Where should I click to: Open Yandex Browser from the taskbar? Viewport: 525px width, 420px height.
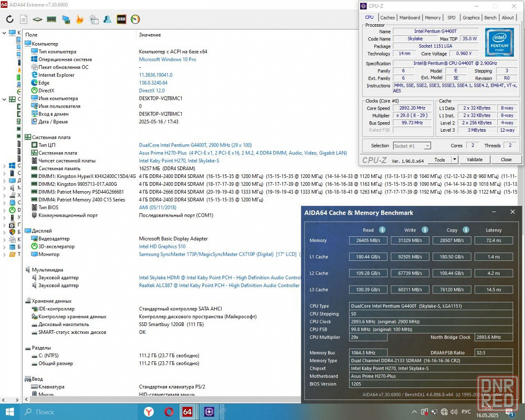(x=149, y=412)
